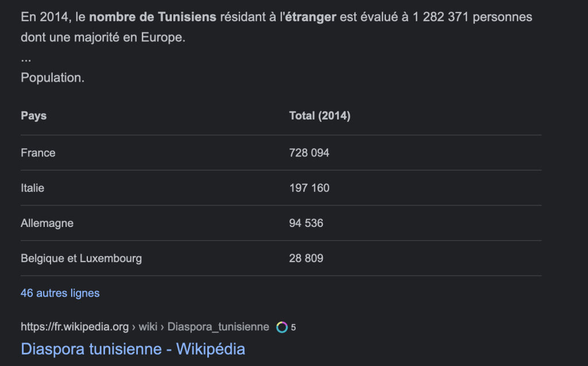Click the 'Population.' text above the table
The width and height of the screenshot is (588, 366).
pos(52,78)
